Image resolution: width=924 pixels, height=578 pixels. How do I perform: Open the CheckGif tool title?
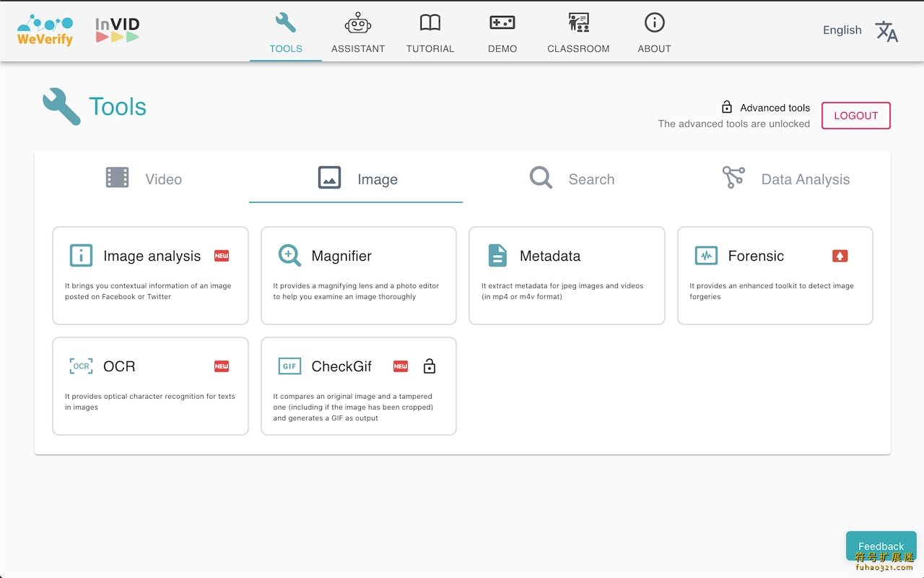coord(341,366)
